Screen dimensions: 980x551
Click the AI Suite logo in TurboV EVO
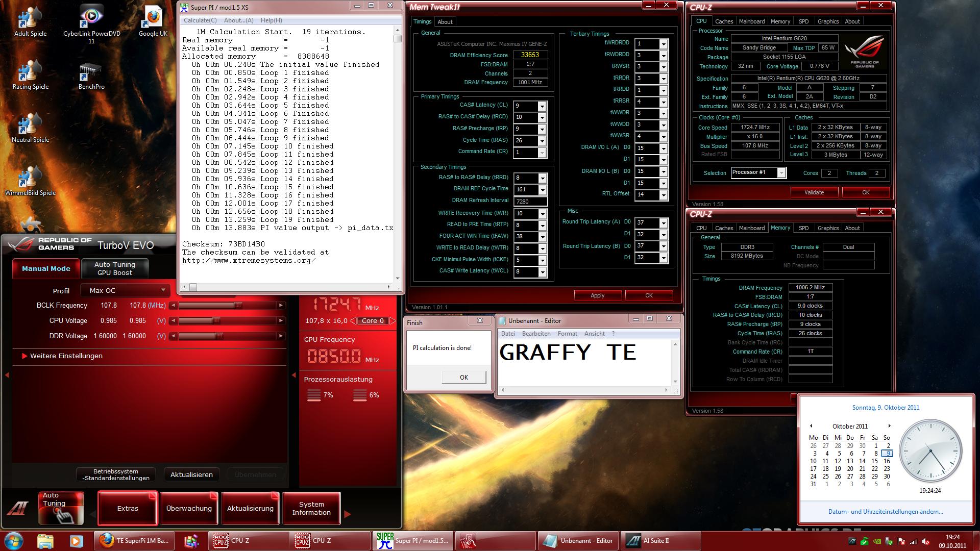point(18,509)
